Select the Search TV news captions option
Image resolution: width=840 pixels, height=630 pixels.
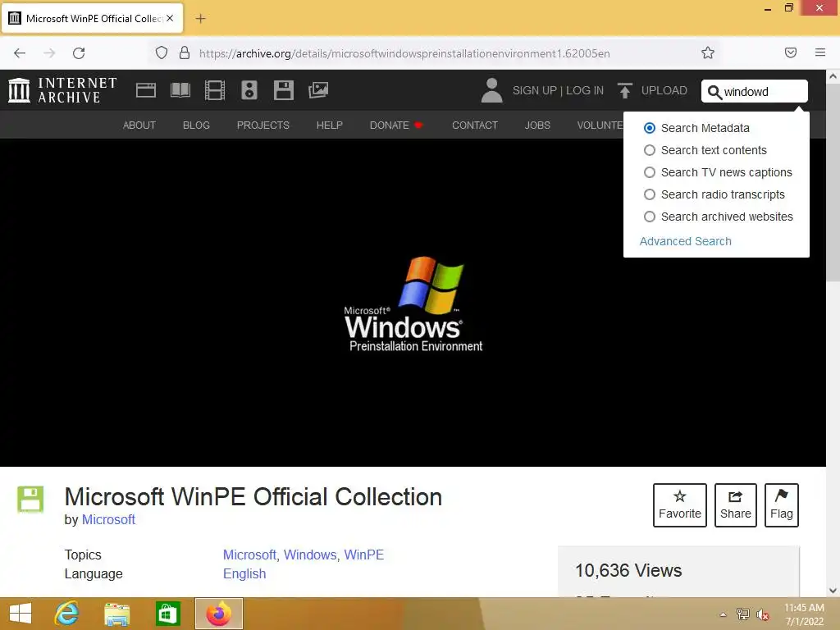point(650,172)
